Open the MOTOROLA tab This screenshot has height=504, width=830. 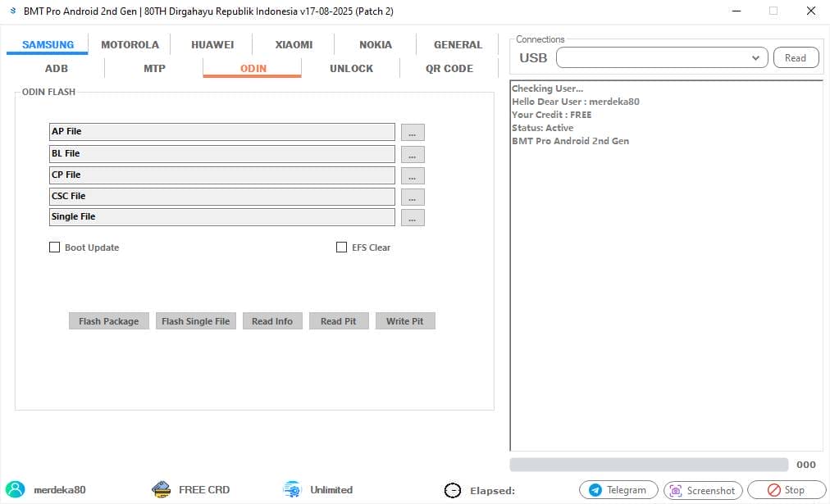point(130,44)
